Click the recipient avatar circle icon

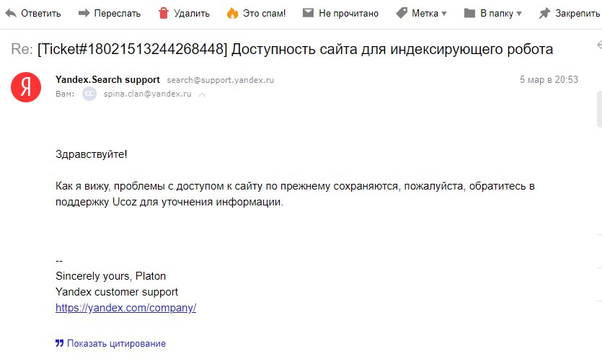[89, 94]
